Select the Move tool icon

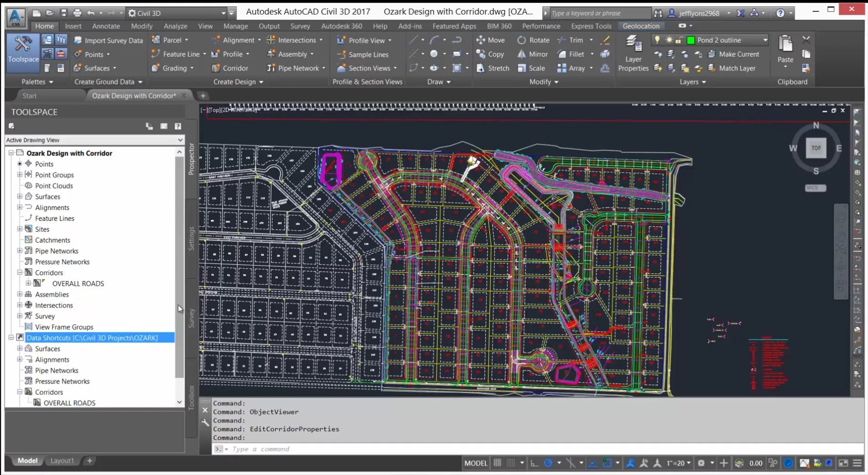tap(481, 40)
